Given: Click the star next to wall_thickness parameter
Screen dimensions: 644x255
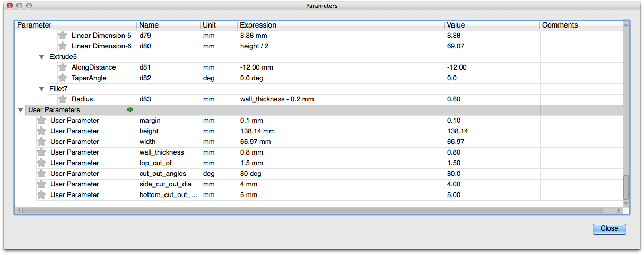Looking at the screenshot, I should pos(41,152).
